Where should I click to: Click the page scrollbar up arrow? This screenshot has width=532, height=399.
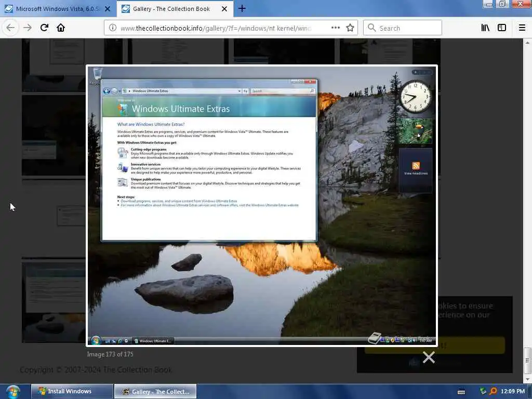(x=527, y=43)
